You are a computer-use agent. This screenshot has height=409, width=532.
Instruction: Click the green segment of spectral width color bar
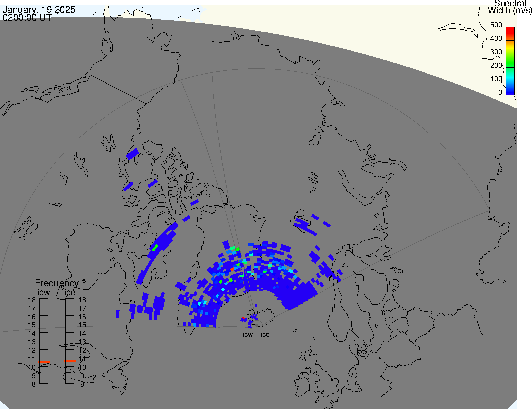tap(510, 61)
